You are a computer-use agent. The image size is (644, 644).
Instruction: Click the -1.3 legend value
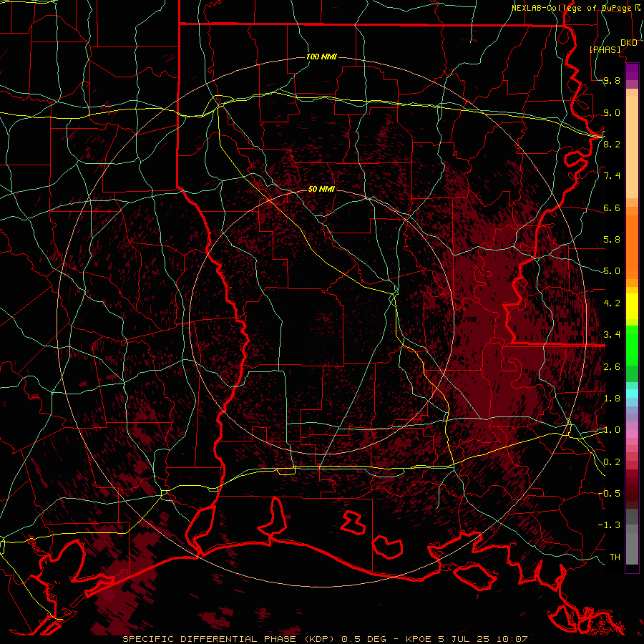click(609, 525)
